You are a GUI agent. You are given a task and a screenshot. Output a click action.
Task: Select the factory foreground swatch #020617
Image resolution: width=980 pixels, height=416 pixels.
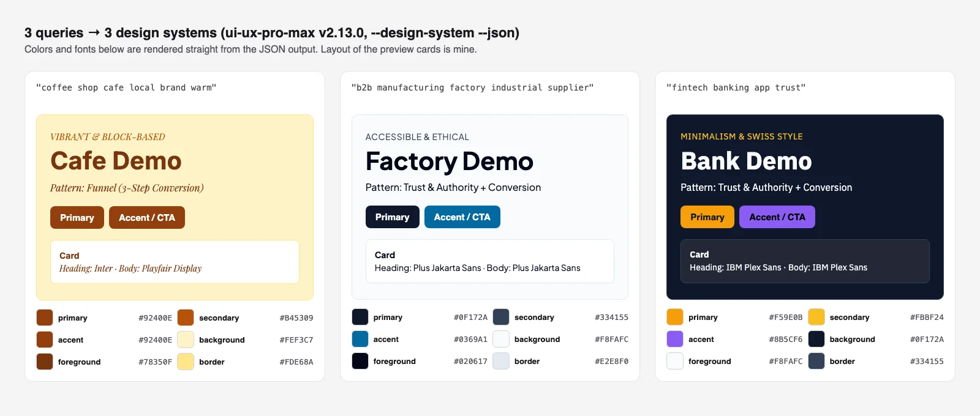pos(360,361)
